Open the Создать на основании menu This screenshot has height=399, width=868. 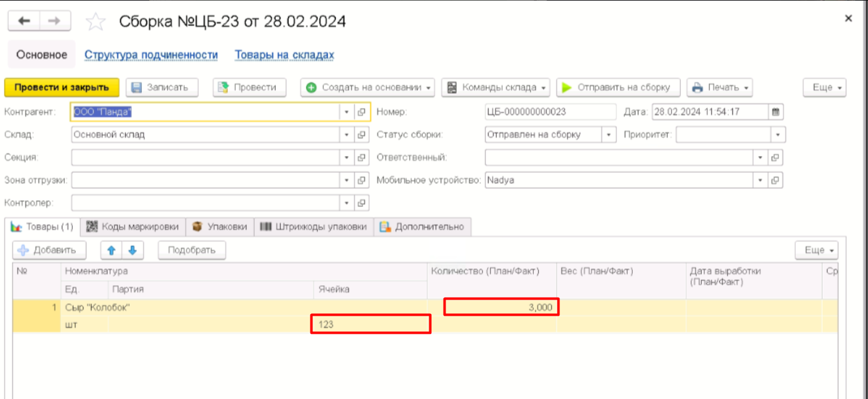[370, 88]
